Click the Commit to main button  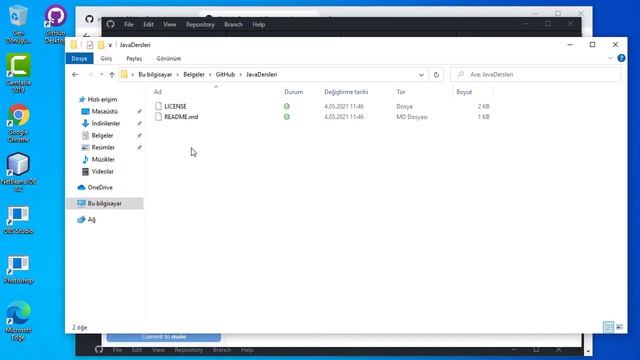pos(164,337)
